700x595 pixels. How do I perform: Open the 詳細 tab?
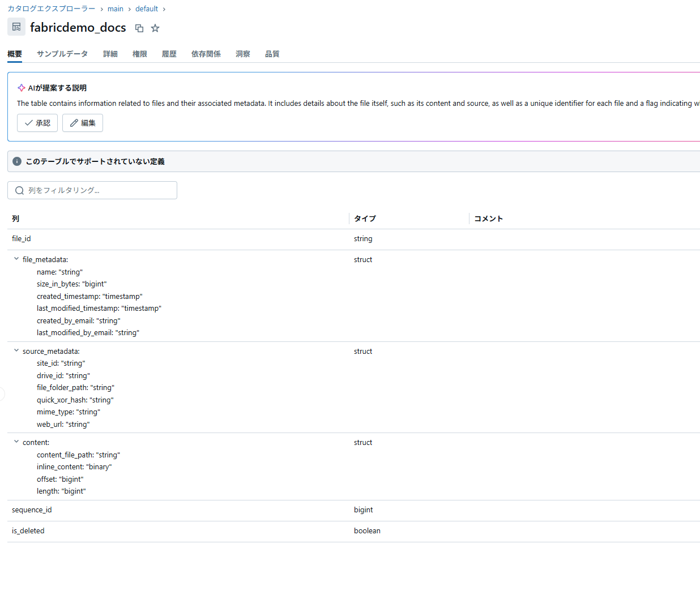point(110,54)
